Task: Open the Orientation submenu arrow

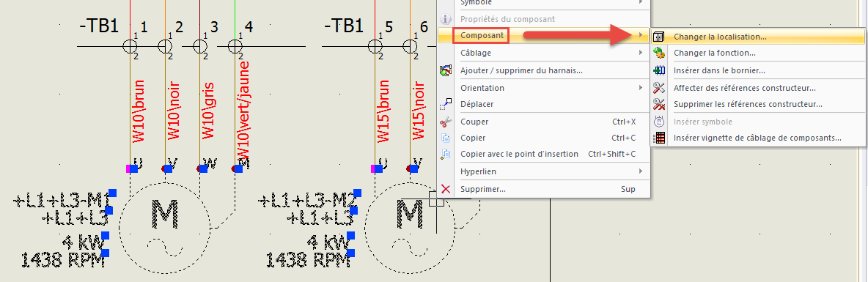Action: [x=641, y=87]
